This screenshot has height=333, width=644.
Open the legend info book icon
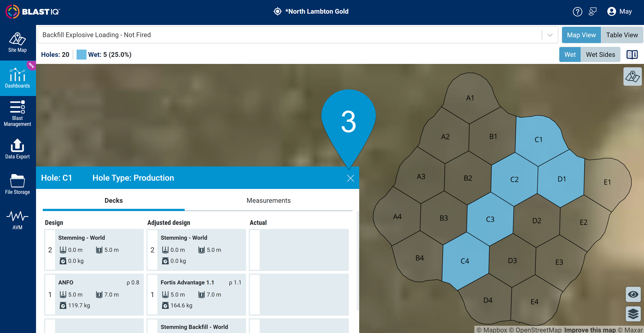[x=632, y=55]
